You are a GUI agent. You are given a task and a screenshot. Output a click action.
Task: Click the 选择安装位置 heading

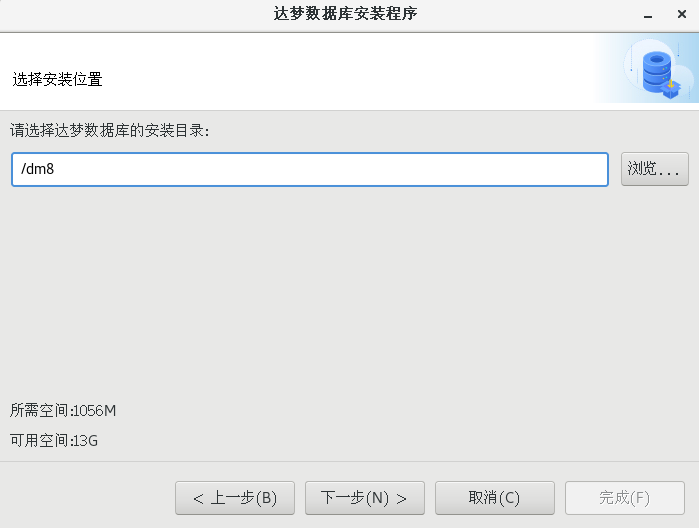point(58,79)
